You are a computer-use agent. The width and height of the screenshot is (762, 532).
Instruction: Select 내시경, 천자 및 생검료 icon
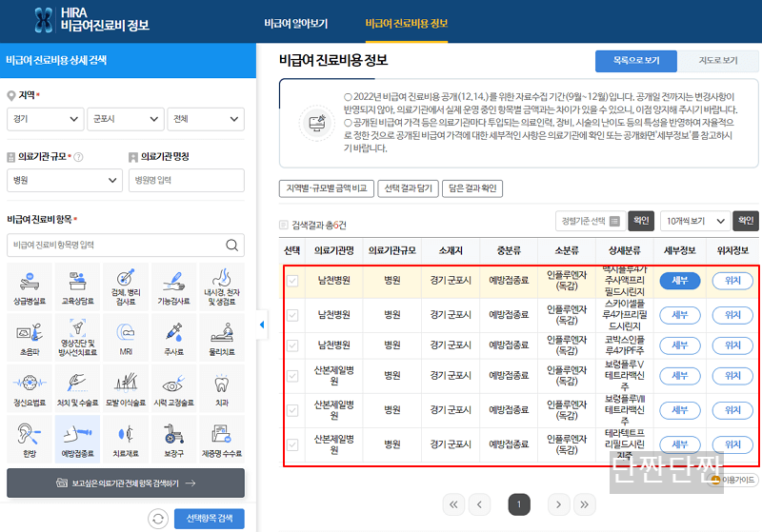222,286
